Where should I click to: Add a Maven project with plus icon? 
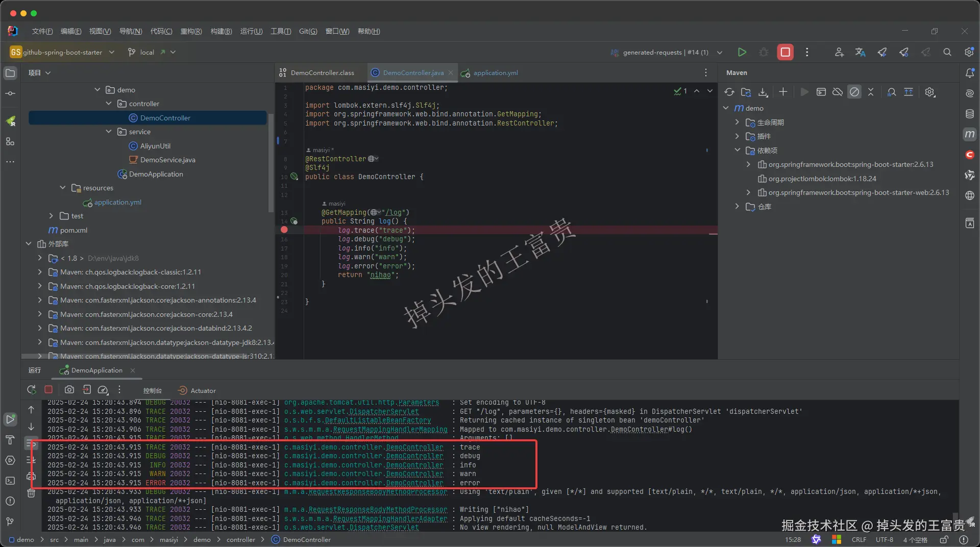click(x=783, y=92)
